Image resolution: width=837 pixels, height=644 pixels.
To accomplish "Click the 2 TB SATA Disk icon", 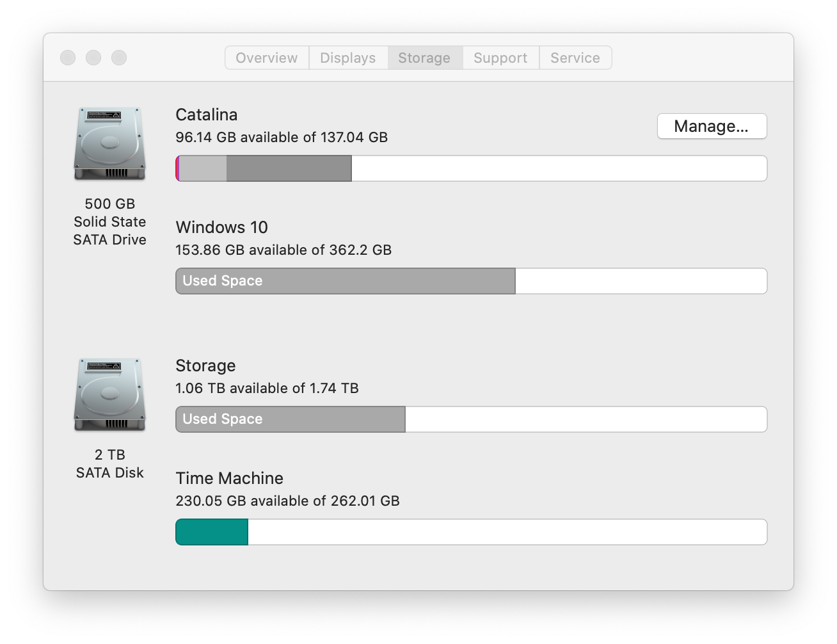I will 110,395.
